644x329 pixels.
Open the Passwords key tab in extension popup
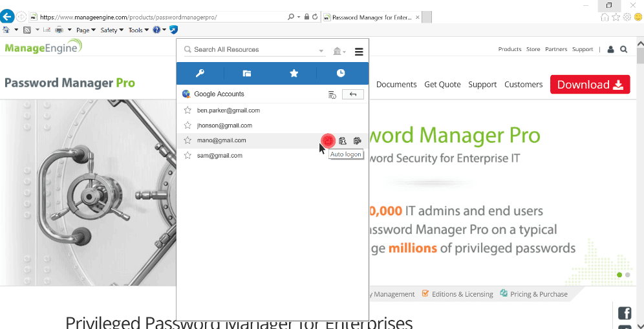tap(200, 74)
